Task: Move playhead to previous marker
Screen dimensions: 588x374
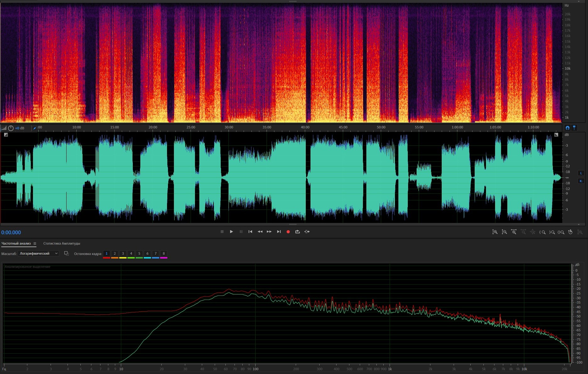Action: tap(250, 232)
